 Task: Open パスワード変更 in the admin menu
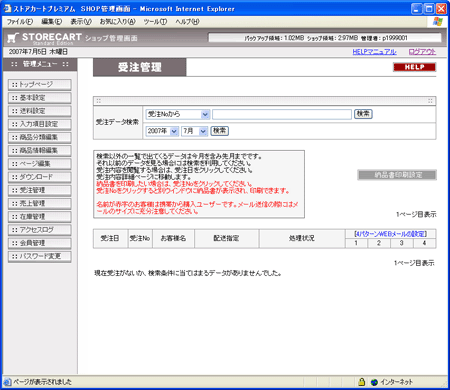pyautogui.click(x=39, y=256)
